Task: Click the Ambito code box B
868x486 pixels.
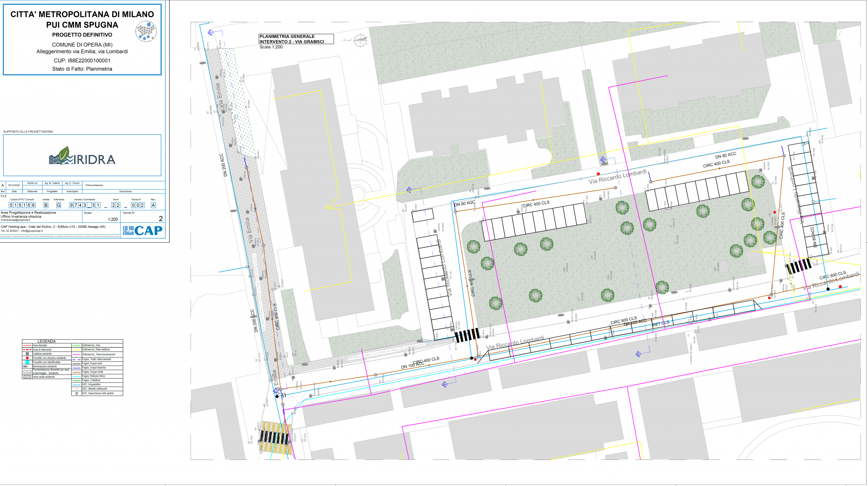Action: (x=46, y=205)
